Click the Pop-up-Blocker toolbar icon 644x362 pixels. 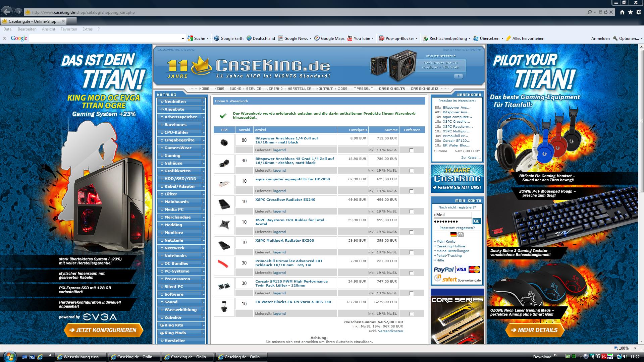381,38
